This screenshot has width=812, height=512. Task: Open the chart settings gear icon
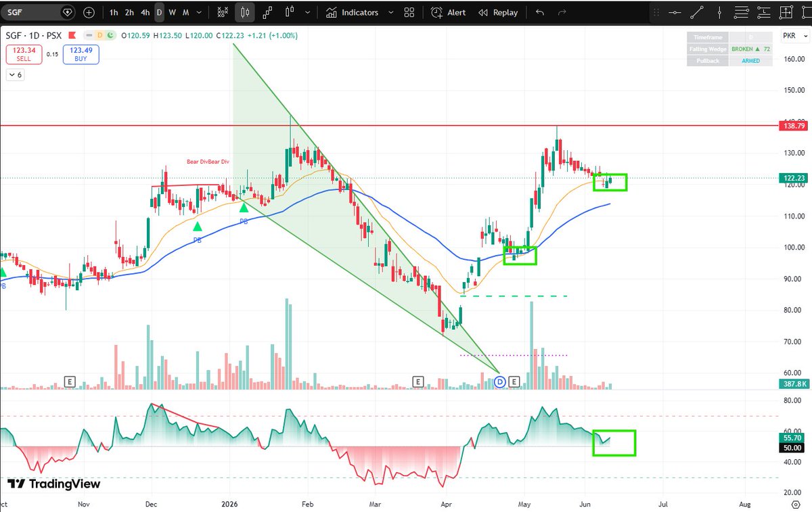coord(796,504)
